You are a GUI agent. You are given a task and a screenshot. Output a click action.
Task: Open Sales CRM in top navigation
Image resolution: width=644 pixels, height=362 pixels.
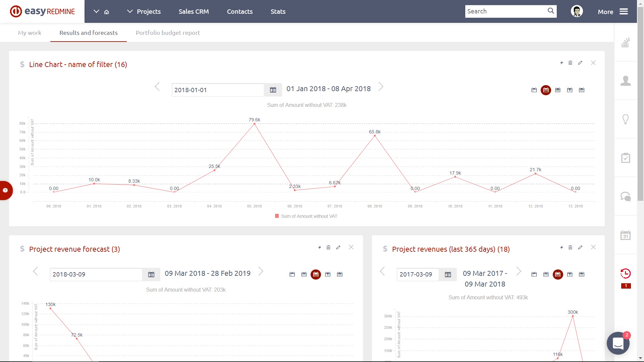[194, 11]
